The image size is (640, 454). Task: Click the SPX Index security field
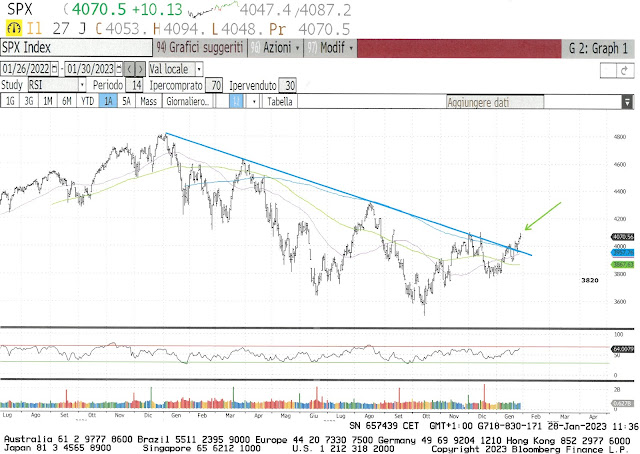click(76, 47)
